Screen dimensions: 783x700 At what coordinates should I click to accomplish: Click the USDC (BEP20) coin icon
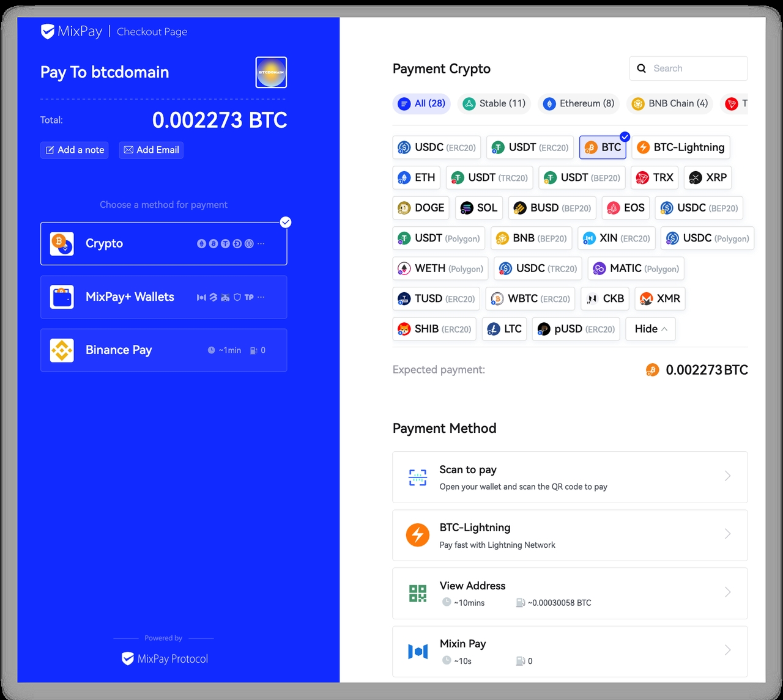[x=666, y=208]
